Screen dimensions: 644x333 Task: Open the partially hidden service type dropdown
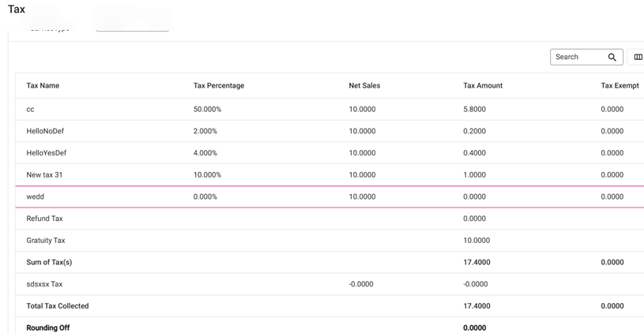click(x=132, y=29)
